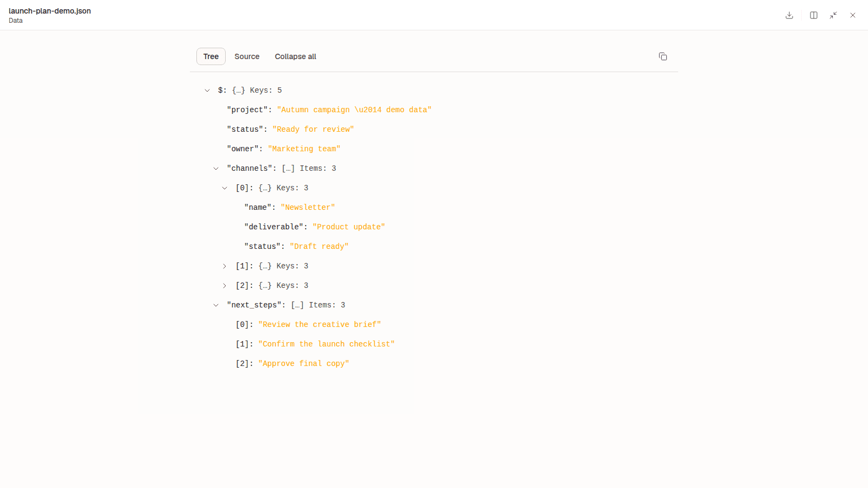The width and height of the screenshot is (868, 488).
Task: Collapse the root $ node chevron
Action: pyautogui.click(x=207, y=91)
